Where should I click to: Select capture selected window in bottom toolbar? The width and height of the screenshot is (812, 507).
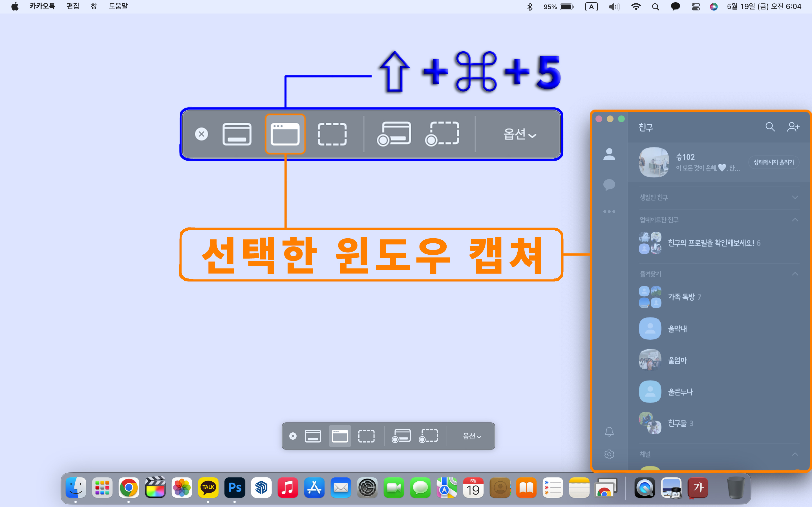tap(339, 436)
